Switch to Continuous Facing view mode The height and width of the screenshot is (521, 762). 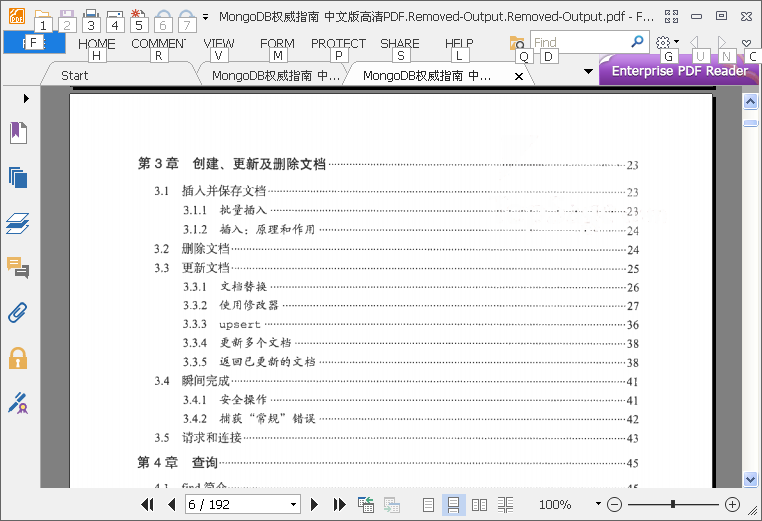pyautogui.click(x=505, y=505)
